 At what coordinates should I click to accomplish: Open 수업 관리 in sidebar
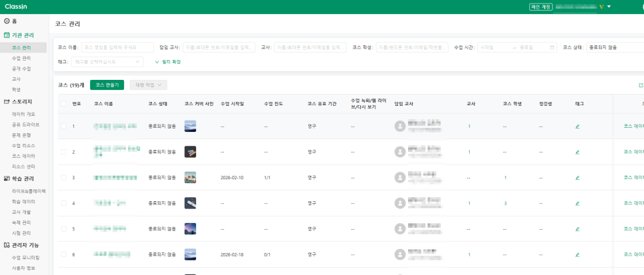coord(21,59)
